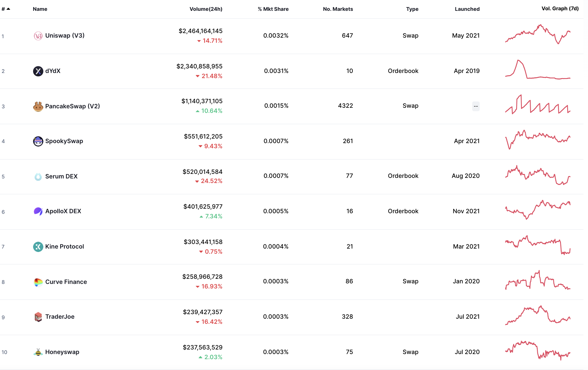This screenshot has height=370, width=588.
Task: Click the ApolloX DEX logo
Action: tap(38, 211)
